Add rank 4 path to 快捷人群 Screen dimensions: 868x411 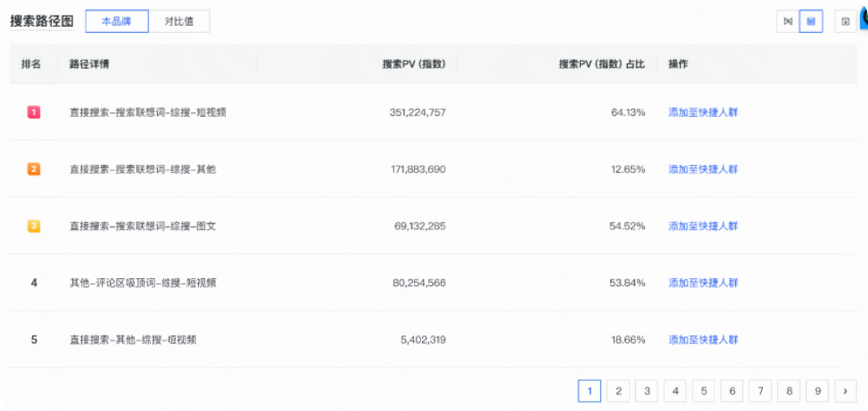coord(703,283)
